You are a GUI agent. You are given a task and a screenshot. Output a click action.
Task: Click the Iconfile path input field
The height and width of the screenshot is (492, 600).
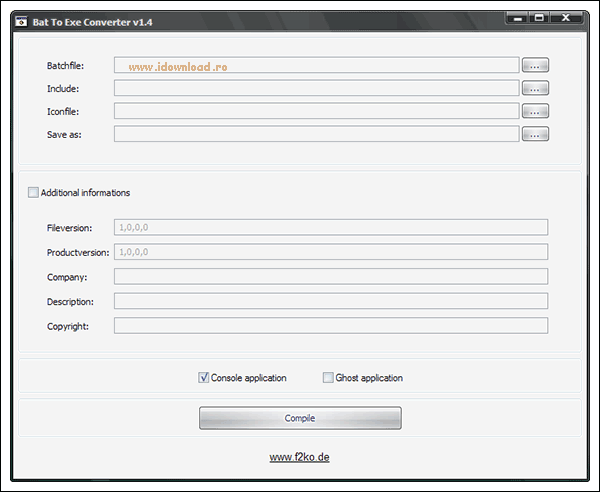pyautogui.click(x=316, y=111)
